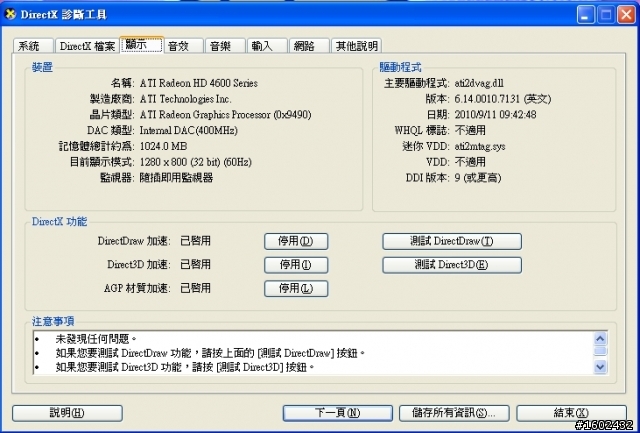Click the maximize button in title bar
The height and width of the screenshot is (433, 640).
click(606, 15)
